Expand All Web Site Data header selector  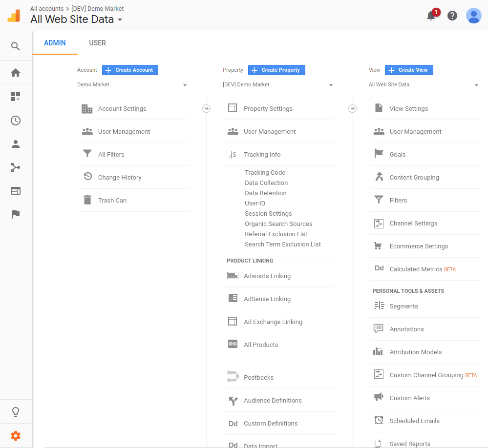pos(76,19)
